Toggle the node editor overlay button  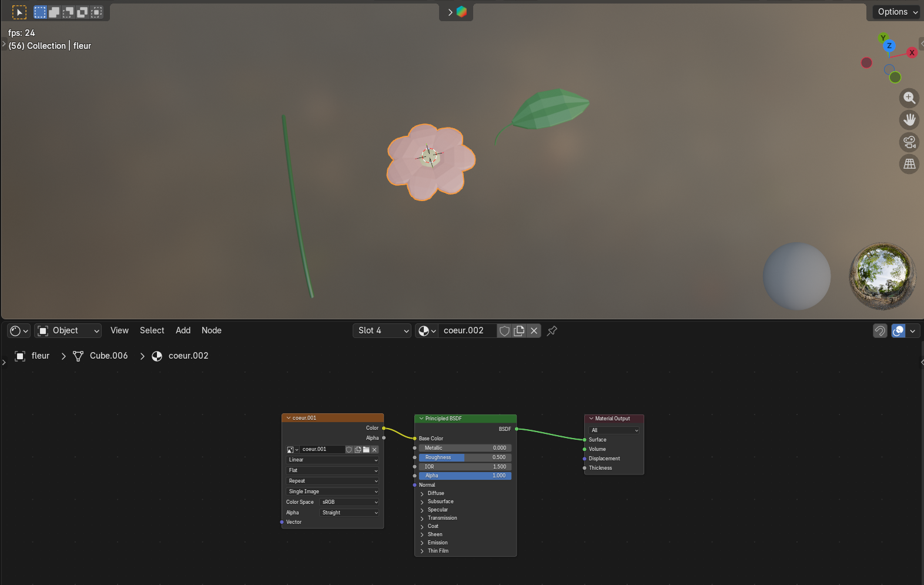pyautogui.click(x=898, y=331)
